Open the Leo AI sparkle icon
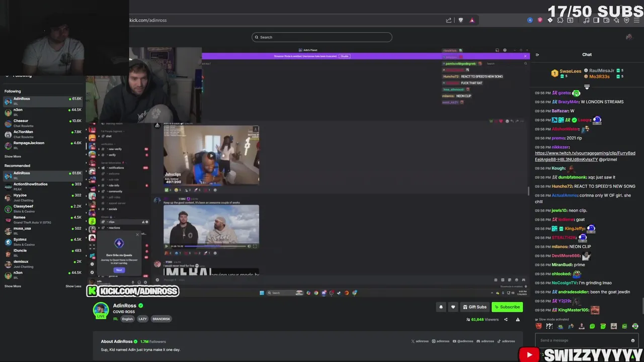Viewport: 644px width, 362px height. [617, 20]
